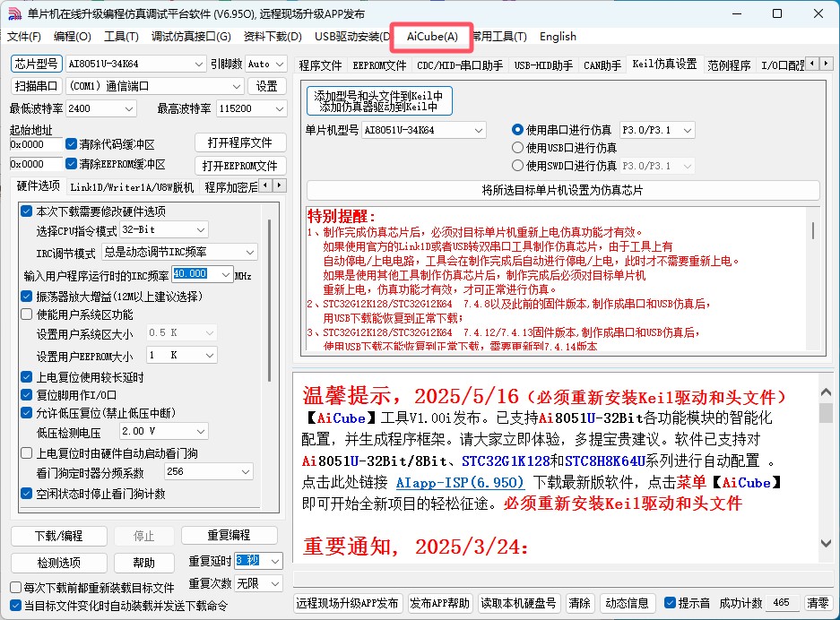Image resolution: width=840 pixels, height=620 pixels.
Task: Select 使用USB口进行仿真 radio option
Action: pyautogui.click(x=517, y=147)
